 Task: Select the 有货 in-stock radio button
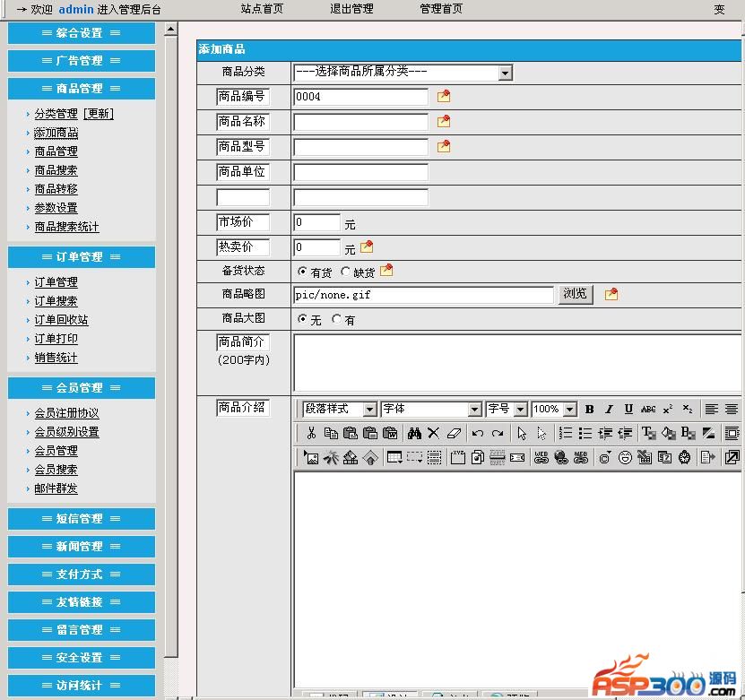302,272
